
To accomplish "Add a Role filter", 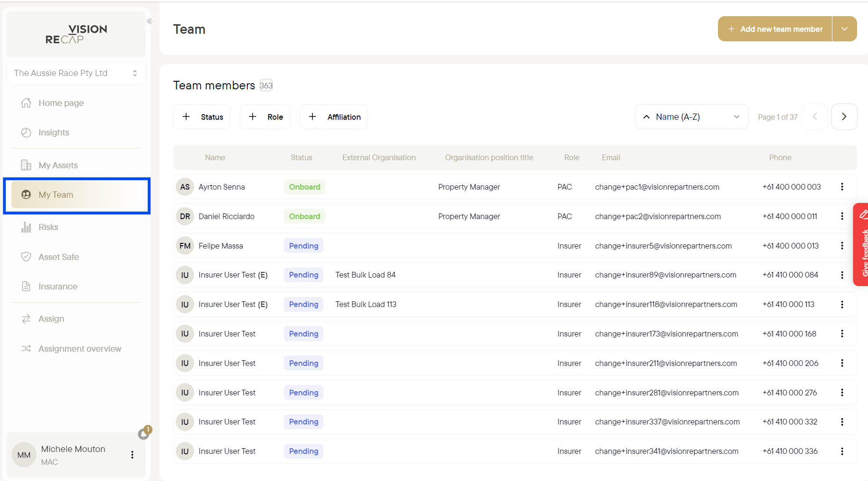I will coord(265,117).
